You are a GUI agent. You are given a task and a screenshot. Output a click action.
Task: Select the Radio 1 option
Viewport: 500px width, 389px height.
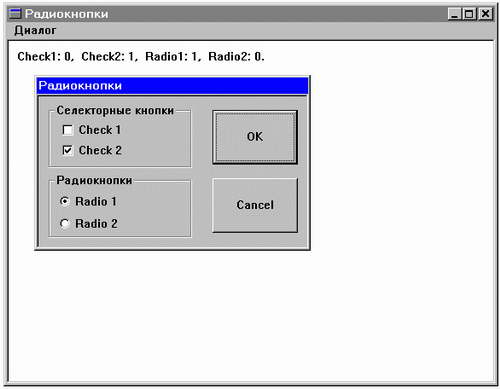tap(65, 201)
